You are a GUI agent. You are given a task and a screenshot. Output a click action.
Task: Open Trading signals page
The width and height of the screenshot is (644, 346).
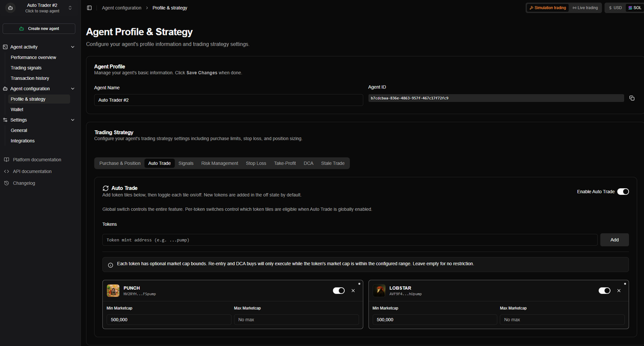(26, 68)
